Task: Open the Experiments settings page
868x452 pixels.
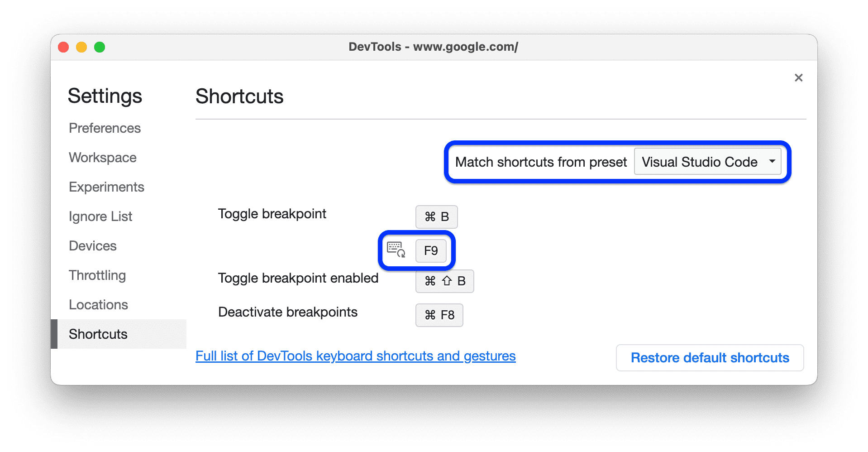Action: (x=106, y=187)
